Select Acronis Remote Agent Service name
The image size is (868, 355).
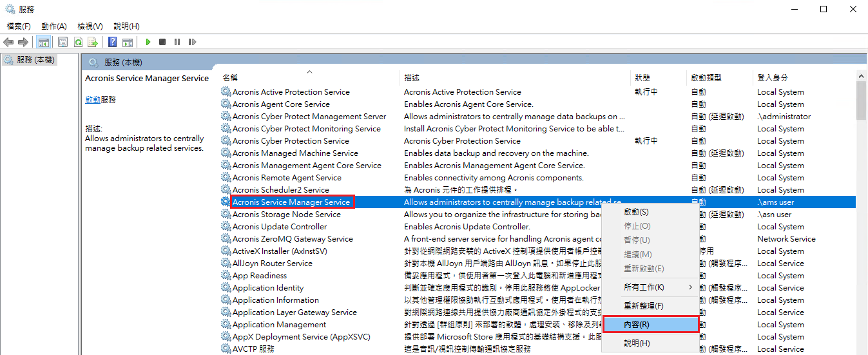pos(287,177)
